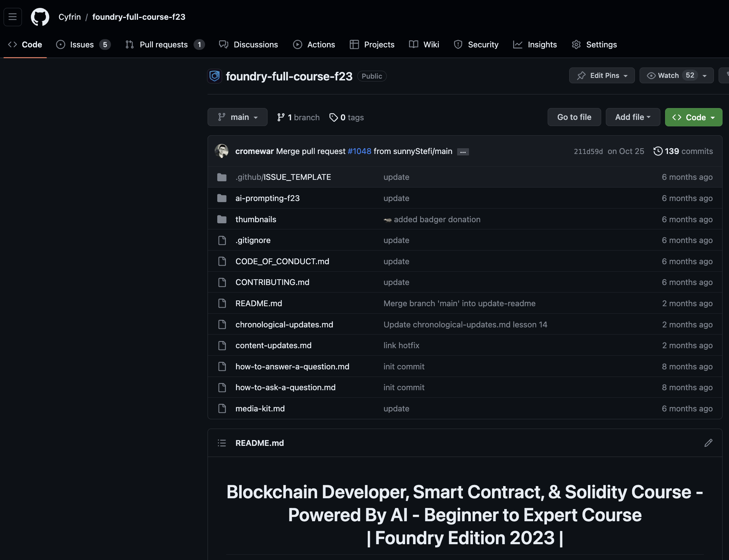Image resolution: width=729 pixels, height=560 pixels.
Task: Open the main branch dropdown
Action: [x=237, y=117]
